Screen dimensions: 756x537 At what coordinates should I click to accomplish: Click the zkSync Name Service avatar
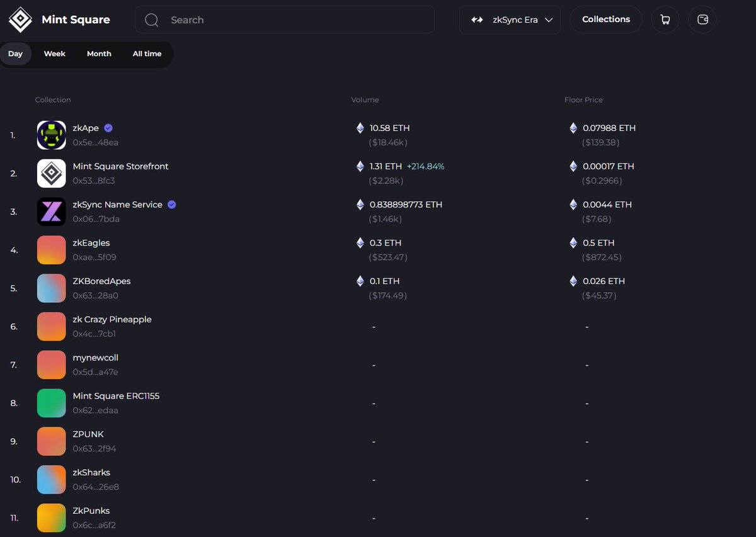click(52, 212)
